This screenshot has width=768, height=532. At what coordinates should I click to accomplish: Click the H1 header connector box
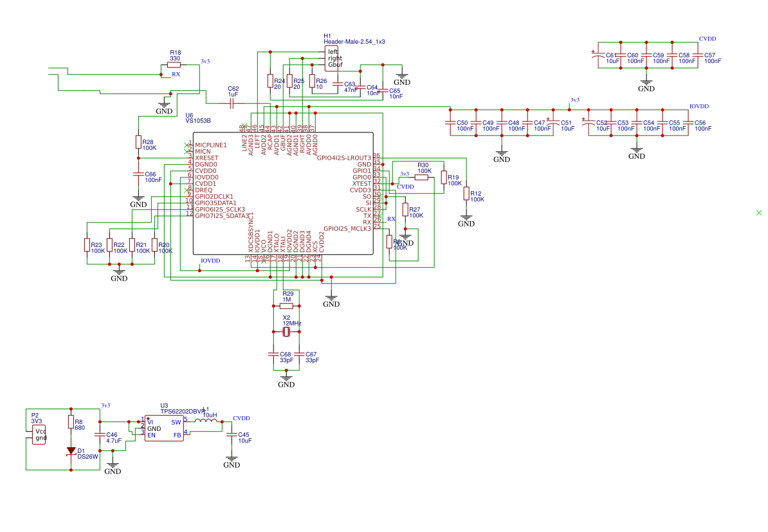click(331, 58)
